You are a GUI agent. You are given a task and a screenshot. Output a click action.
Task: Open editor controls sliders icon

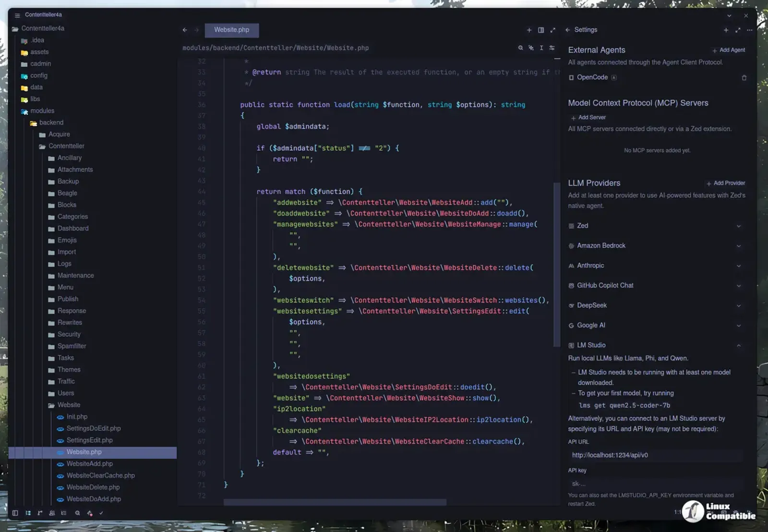[552, 48]
